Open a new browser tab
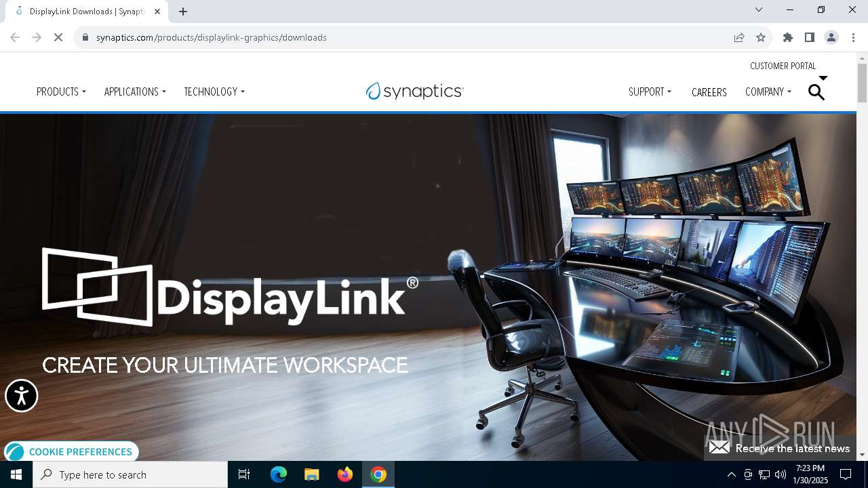This screenshot has width=868, height=488. (183, 12)
